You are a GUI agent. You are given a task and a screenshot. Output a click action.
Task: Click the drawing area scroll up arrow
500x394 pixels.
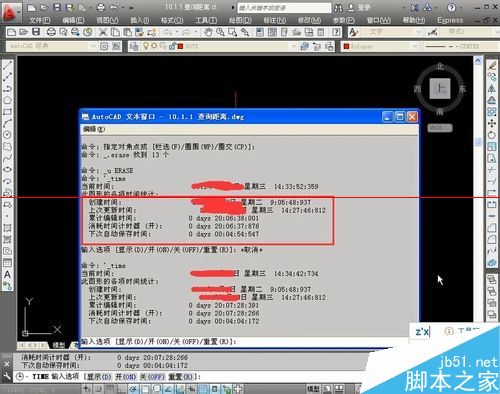click(478, 60)
